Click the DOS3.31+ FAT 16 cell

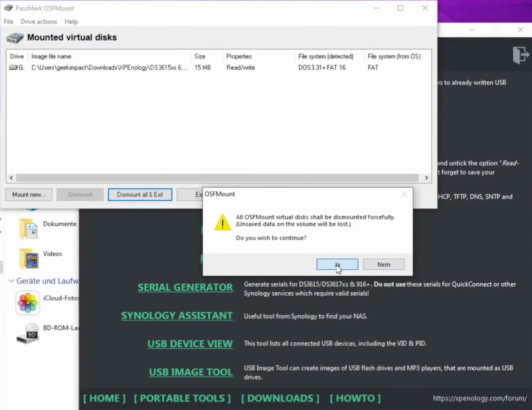click(x=322, y=68)
